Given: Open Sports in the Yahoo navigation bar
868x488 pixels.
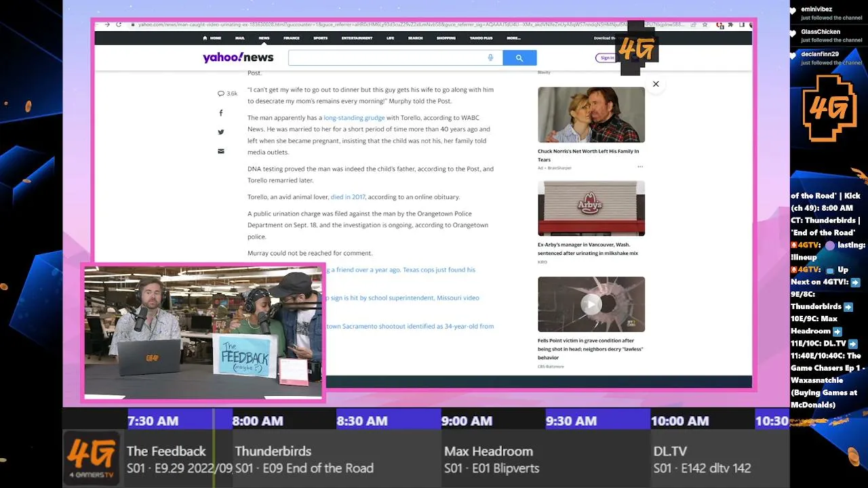Looking at the screenshot, I should point(321,38).
